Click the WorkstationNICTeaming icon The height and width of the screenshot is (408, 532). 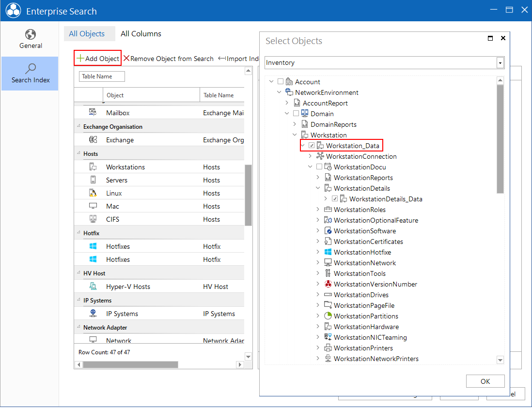328,337
